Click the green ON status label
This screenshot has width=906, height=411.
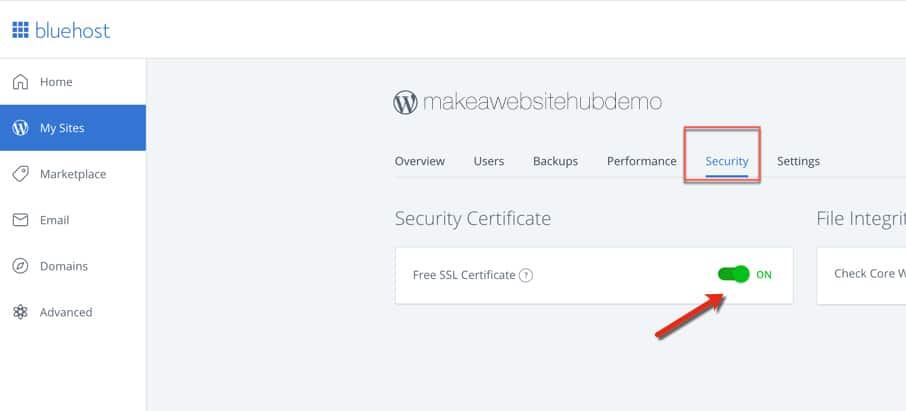coord(764,275)
